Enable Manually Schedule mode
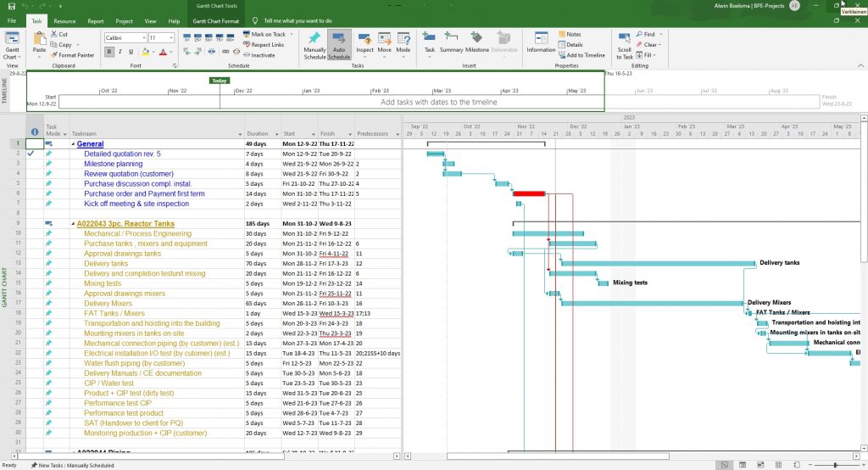This screenshot has width=868, height=470. click(x=314, y=46)
